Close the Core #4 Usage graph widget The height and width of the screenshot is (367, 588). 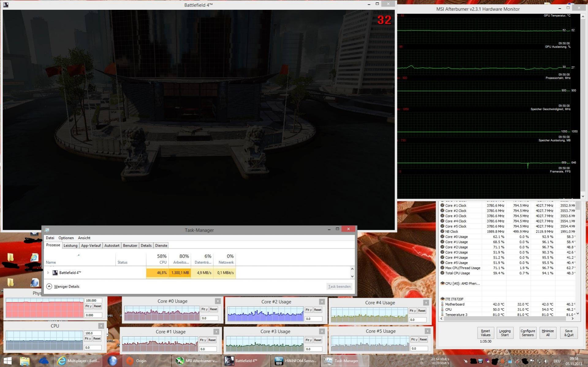426,302
